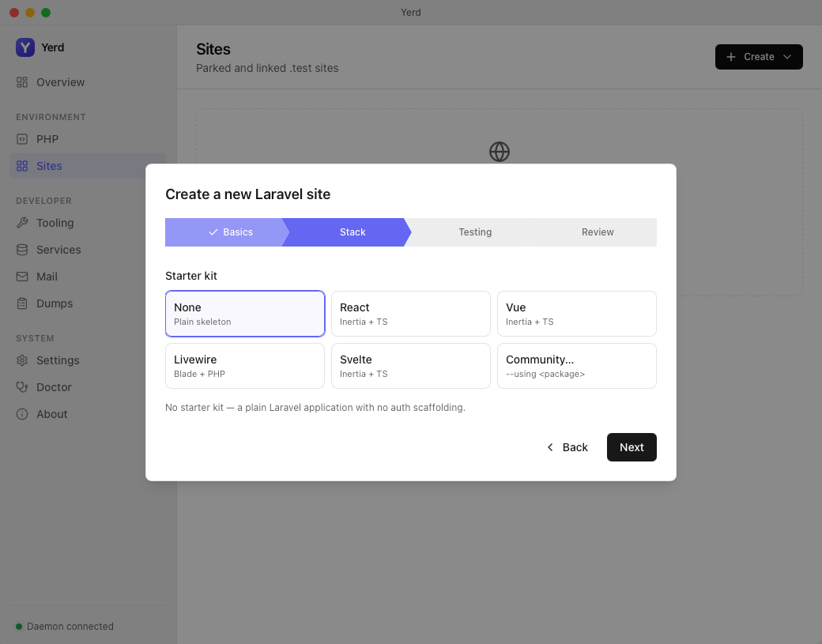Click the 'Parked and linked .test sites' subtitle
Image resolution: width=822 pixels, height=644 pixels.
coord(267,68)
